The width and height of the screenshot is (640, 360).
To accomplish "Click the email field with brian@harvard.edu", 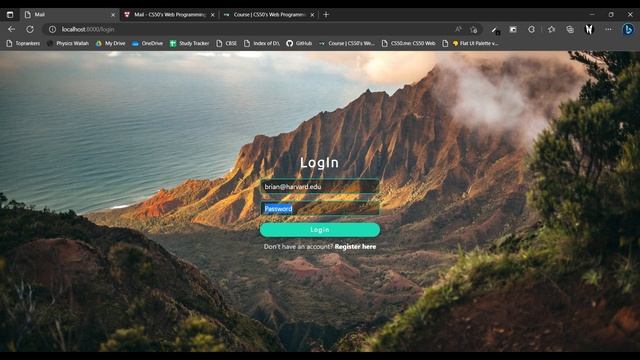I will (320, 187).
